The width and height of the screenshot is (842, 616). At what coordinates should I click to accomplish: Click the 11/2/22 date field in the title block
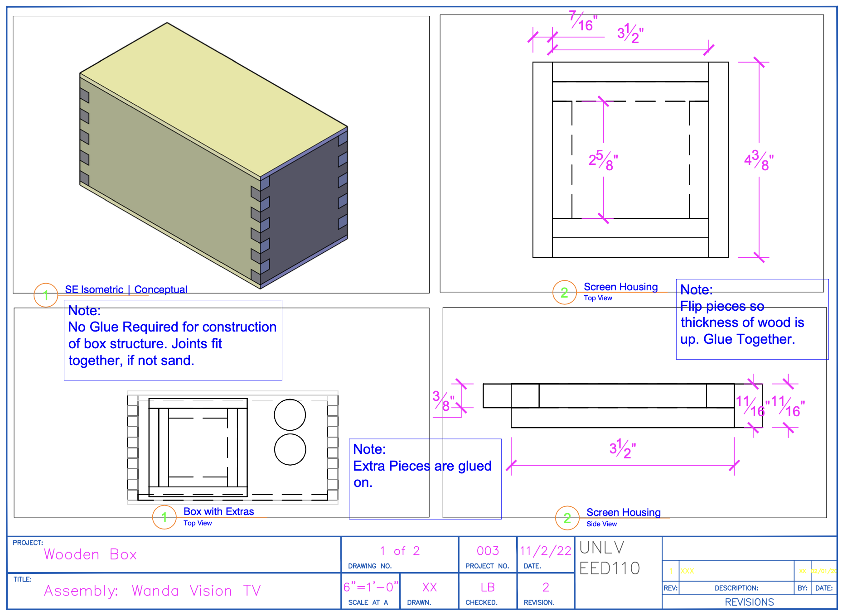tap(546, 551)
